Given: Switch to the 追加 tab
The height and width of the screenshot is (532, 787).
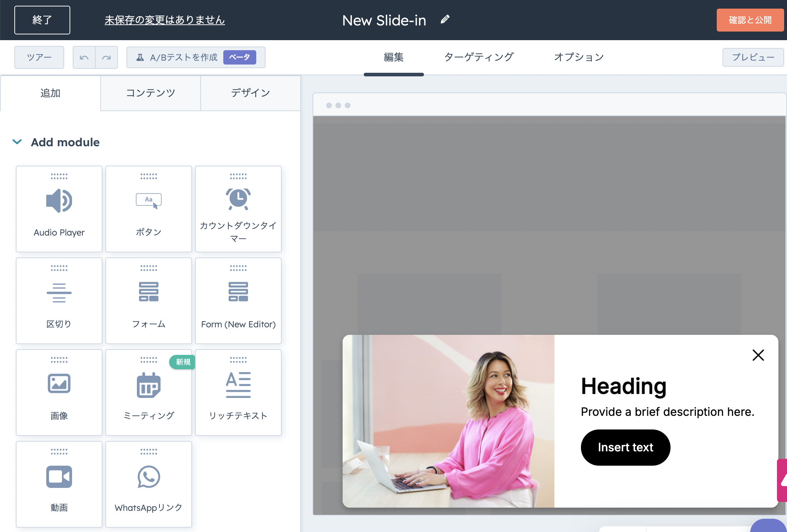Looking at the screenshot, I should (x=51, y=93).
